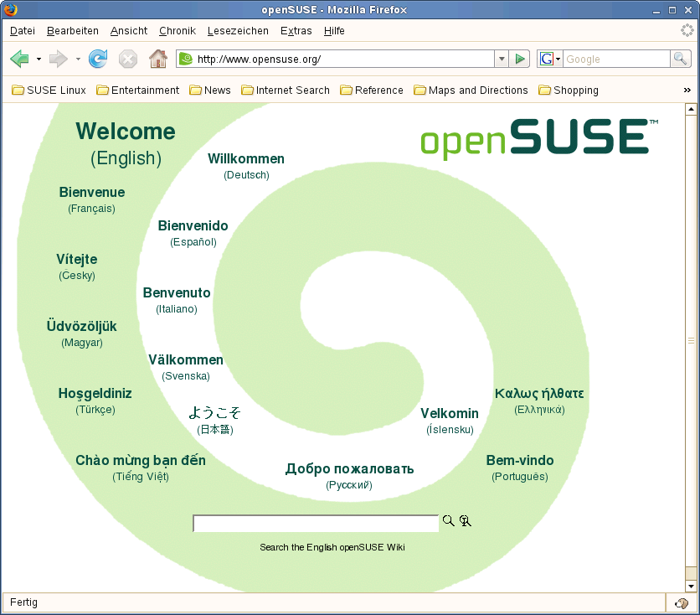Viewport: 700px width, 615px height.
Task: Open the SUSE Linux bookmark folder
Action: (x=49, y=90)
